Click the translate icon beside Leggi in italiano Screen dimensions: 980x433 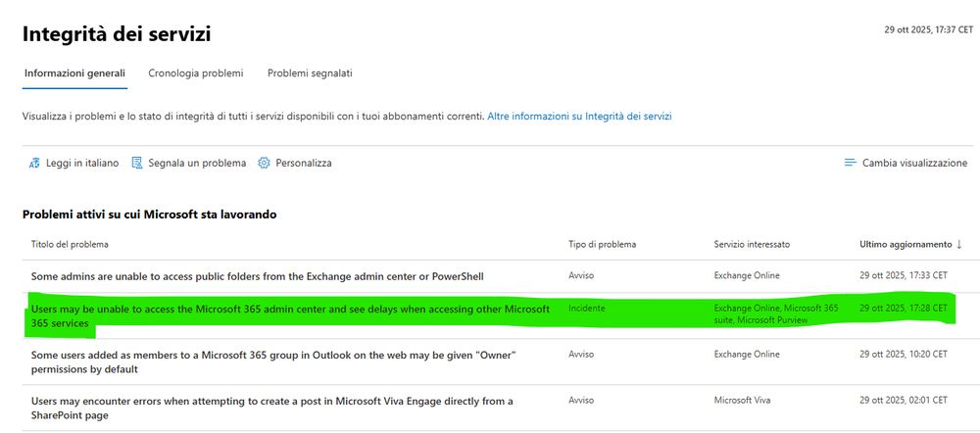pos(34,163)
